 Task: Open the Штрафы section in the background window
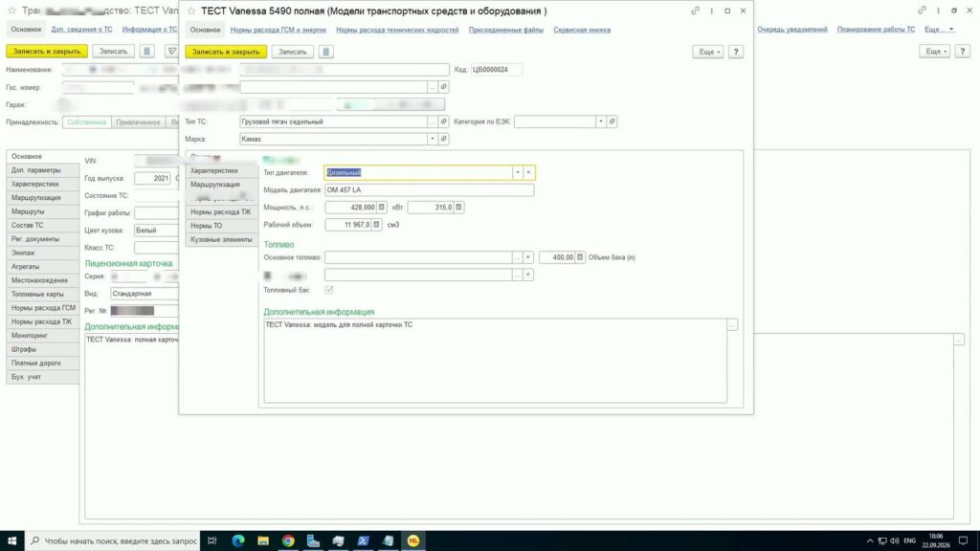42,349
